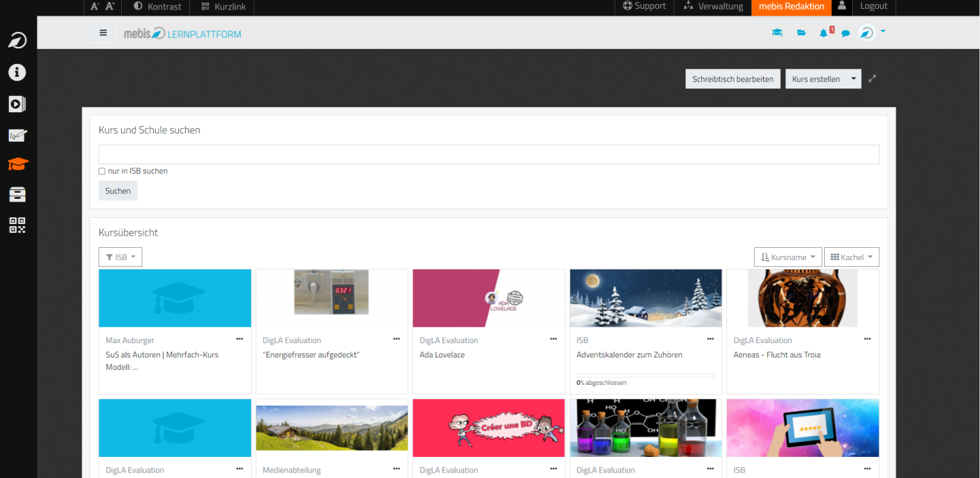The image size is (980, 478).
Task: Open notifications bell with red badge
Action: pos(826,32)
